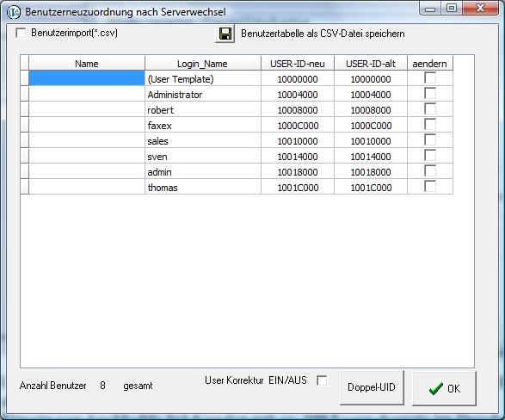This screenshot has width=505, height=420.
Task: Click the USER-ID-neu column header
Action: point(298,64)
